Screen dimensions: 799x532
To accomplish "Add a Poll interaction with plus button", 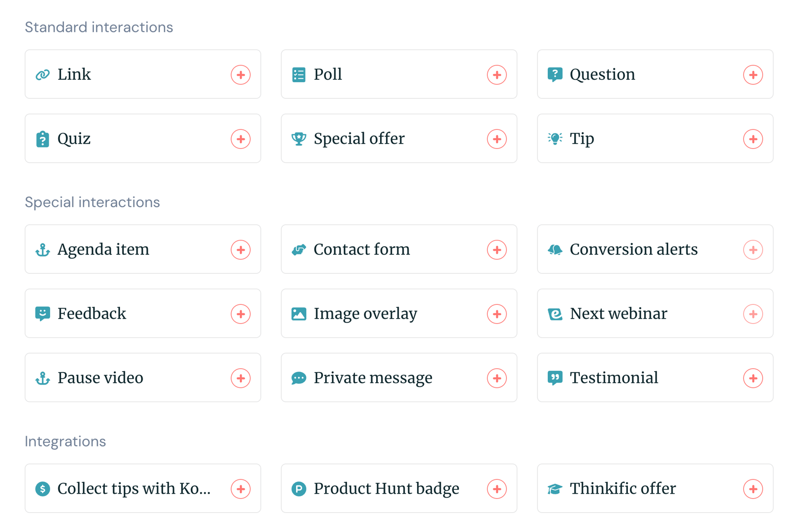I will point(497,74).
